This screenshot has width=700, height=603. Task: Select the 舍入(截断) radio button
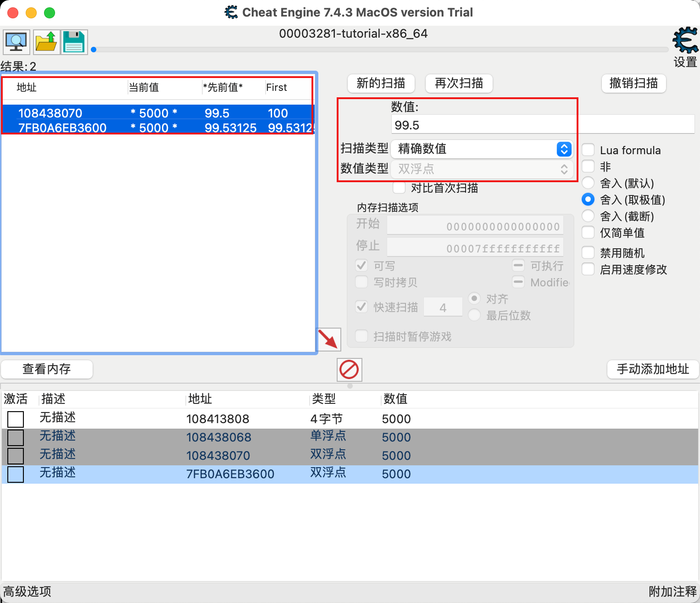point(588,216)
